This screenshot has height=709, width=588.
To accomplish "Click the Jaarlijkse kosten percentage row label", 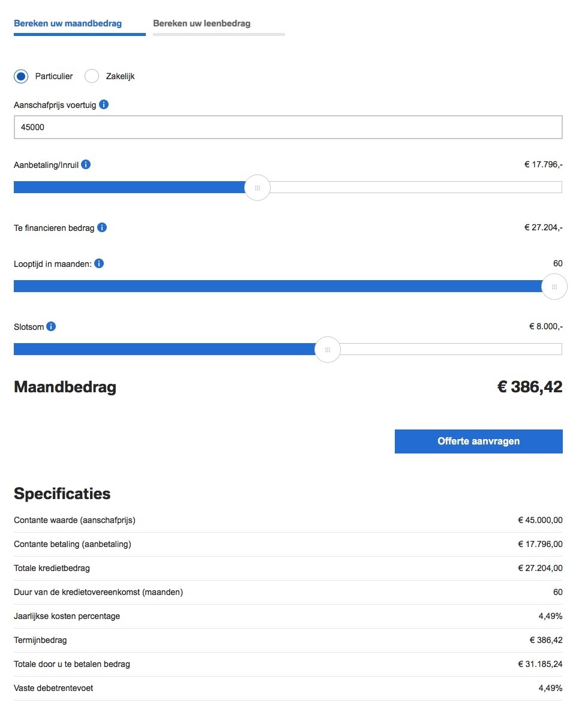I will pyautogui.click(x=67, y=617).
